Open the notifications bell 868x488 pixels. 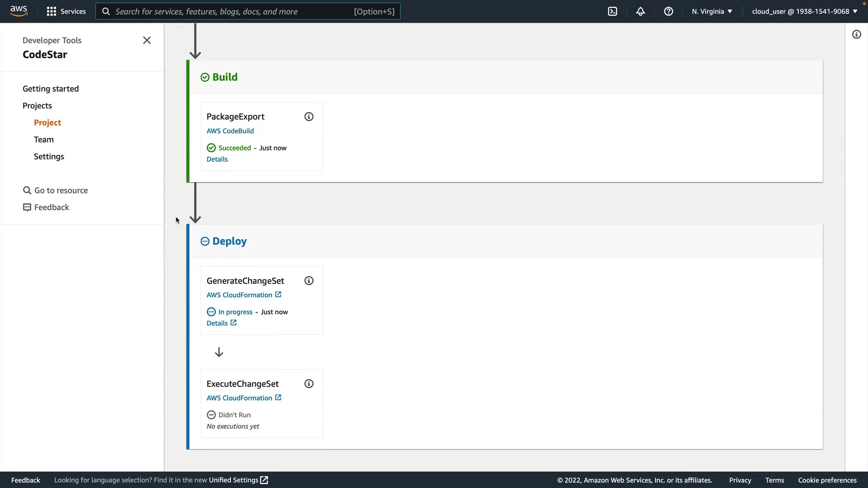tap(641, 11)
